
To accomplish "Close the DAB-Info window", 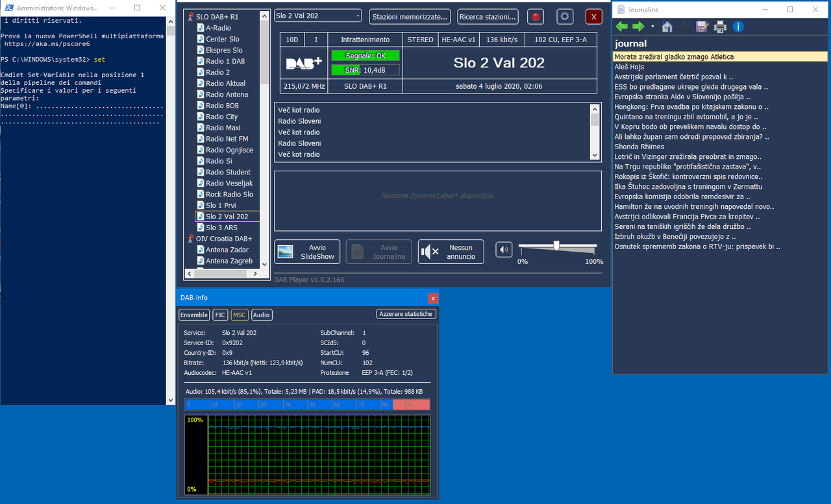I will coord(433,298).
